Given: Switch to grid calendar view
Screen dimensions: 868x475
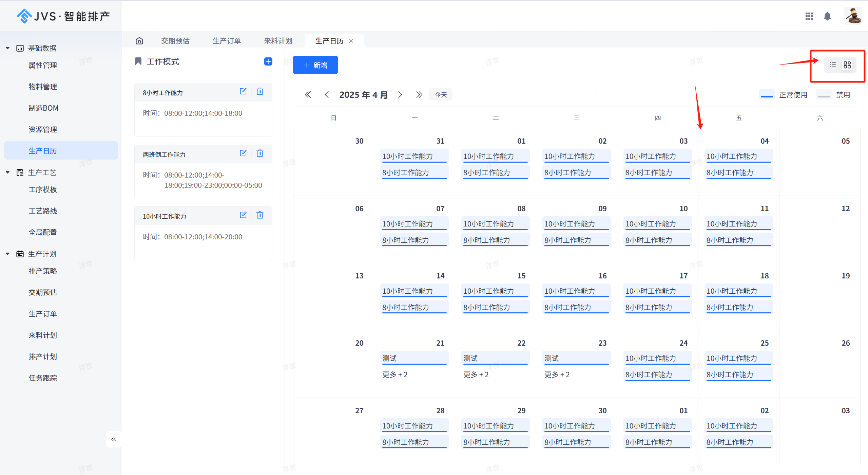Looking at the screenshot, I should pyautogui.click(x=847, y=65).
